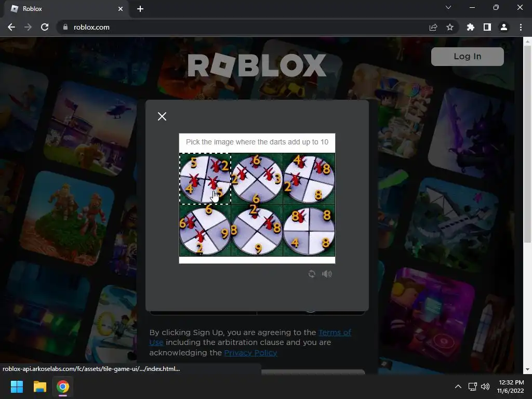Open File Explorer from taskbar

[39, 387]
